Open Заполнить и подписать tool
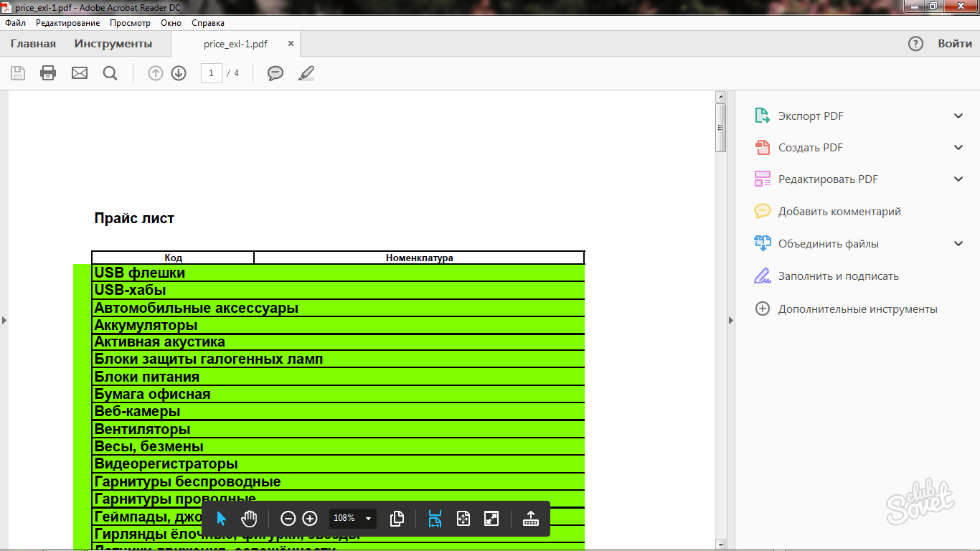 pos(838,276)
